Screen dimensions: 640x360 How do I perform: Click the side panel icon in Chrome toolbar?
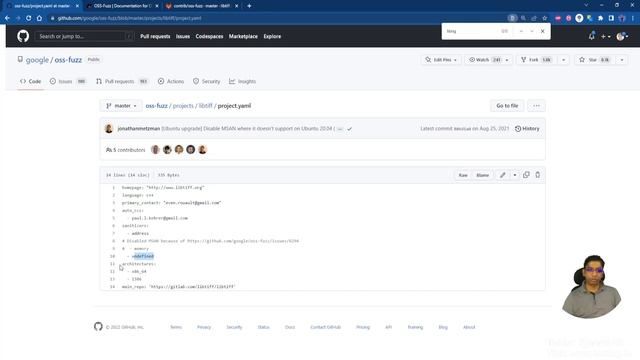coord(611,18)
